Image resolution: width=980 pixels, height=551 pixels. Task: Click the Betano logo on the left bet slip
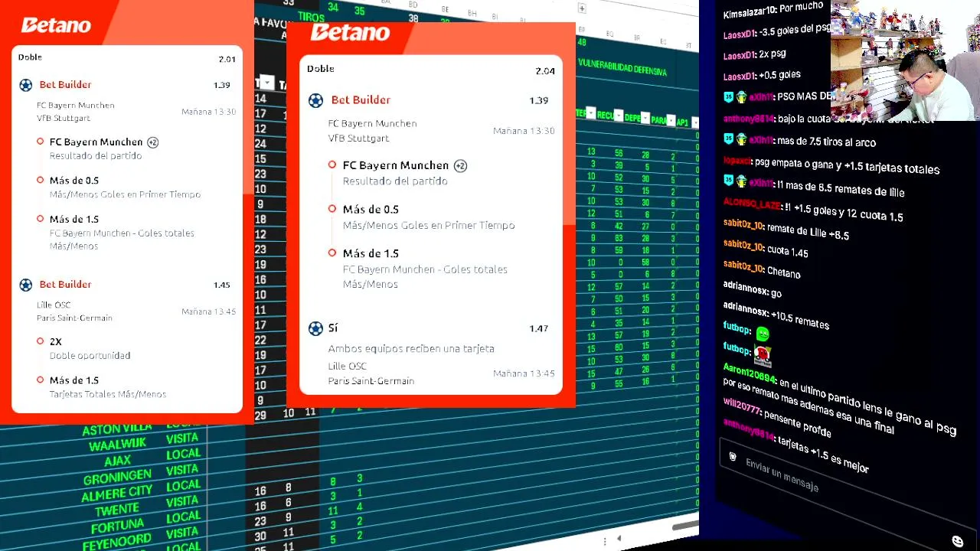point(56,25)
